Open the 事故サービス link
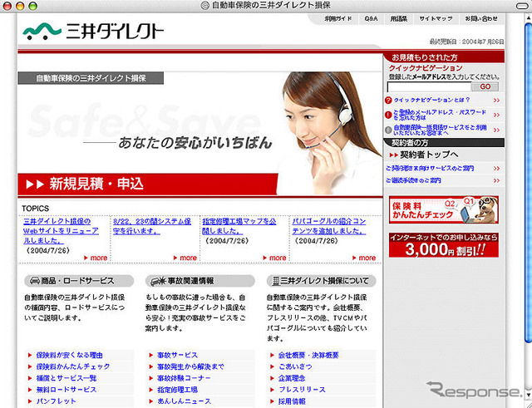The image size is (532, 408). (177, 355)
